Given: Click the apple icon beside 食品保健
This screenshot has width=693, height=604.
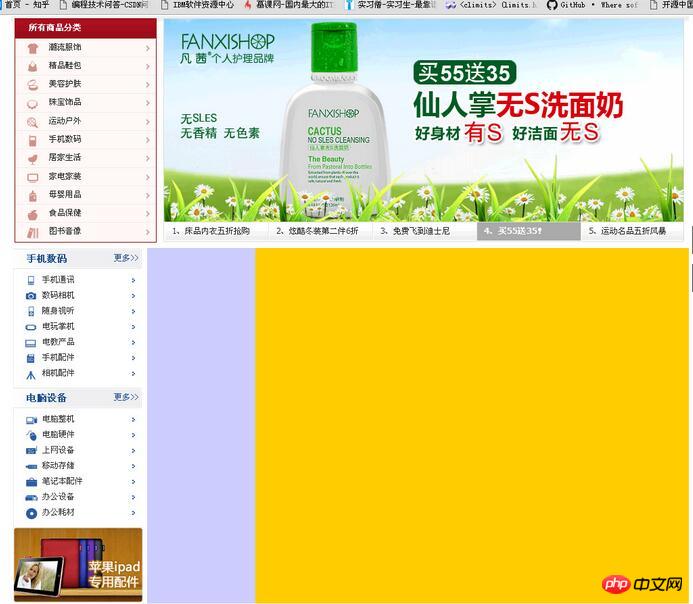Looking at the screenshot, I should (33, 214).
